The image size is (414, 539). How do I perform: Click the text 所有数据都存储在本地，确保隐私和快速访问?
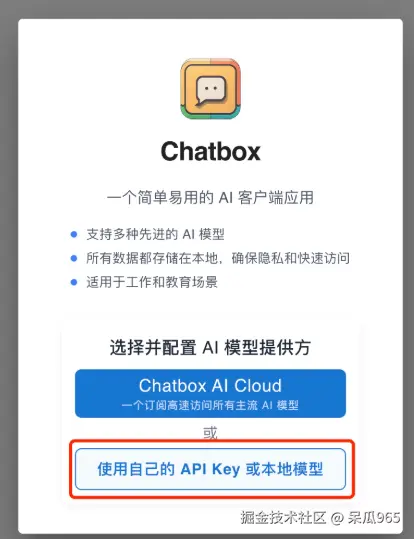point(218,258)
